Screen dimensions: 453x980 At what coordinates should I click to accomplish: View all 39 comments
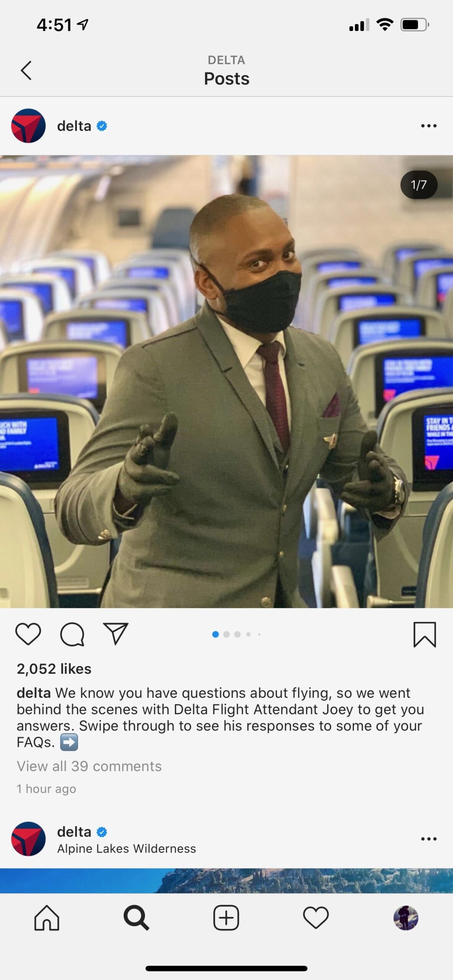(x=89, y=766)
